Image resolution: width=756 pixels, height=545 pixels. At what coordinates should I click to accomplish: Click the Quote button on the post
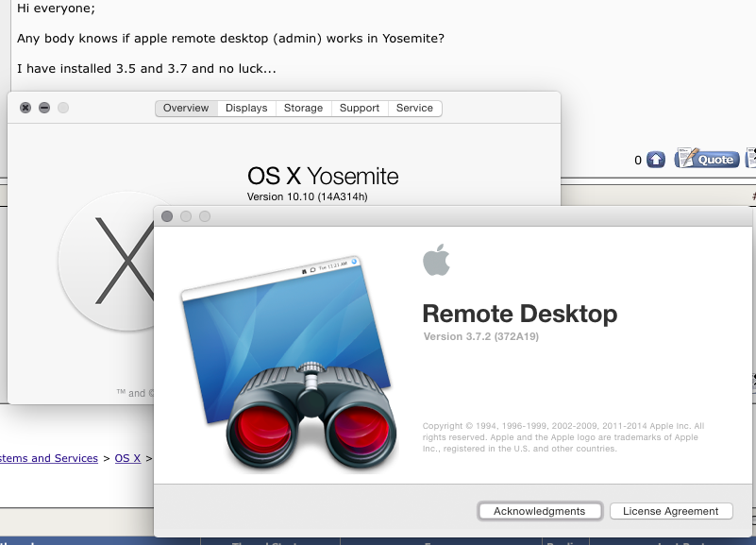(707, 159)
